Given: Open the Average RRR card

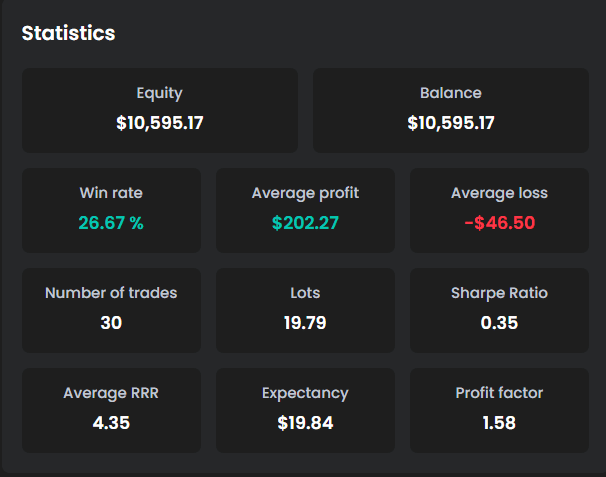Looking at the screenshot, I should click(x=111, y=411).
